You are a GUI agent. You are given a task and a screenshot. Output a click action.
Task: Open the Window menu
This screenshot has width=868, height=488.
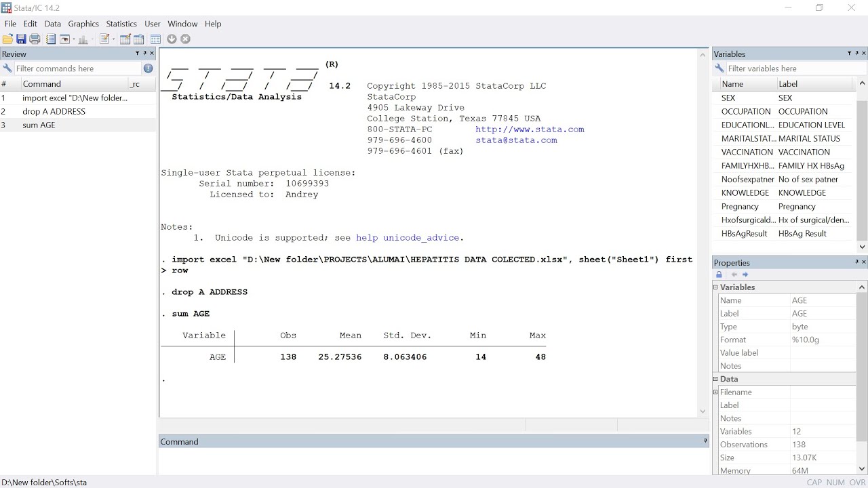[x=182, y=24]
